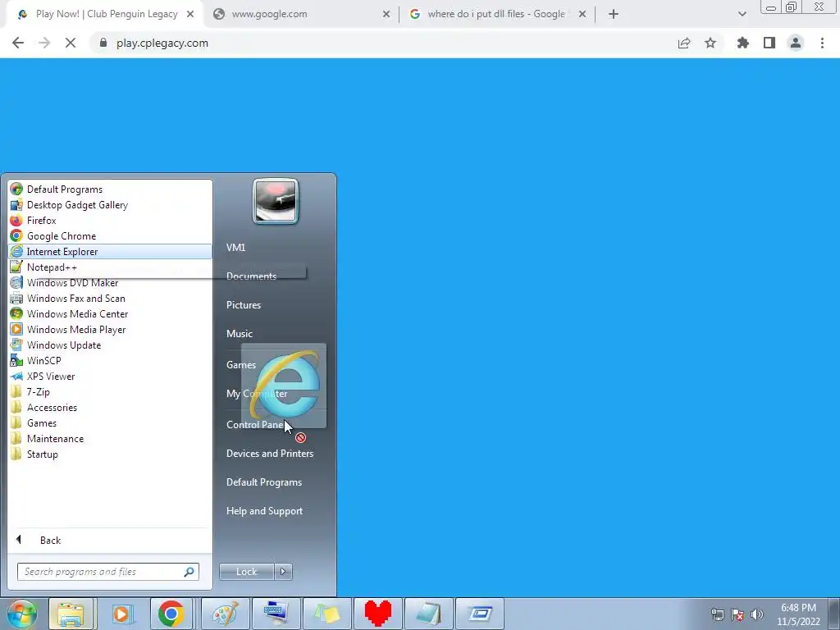Open the tab search dropdown arrow

tap(742, 15)
